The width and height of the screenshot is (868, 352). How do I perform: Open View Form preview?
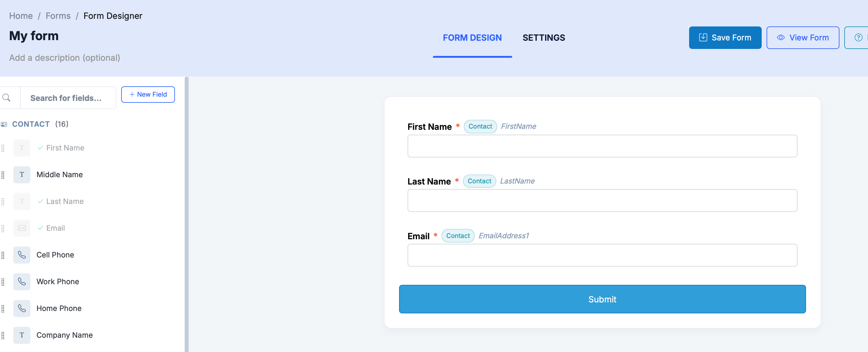[802, 38]
